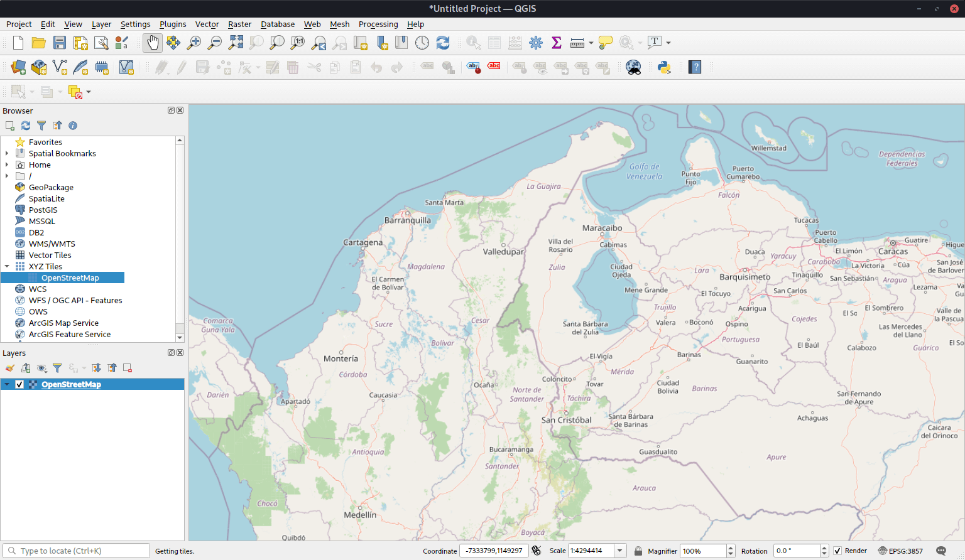Click the text annotation T tool
This screenshot has width=965, height=560.
(x=655, y=43)
